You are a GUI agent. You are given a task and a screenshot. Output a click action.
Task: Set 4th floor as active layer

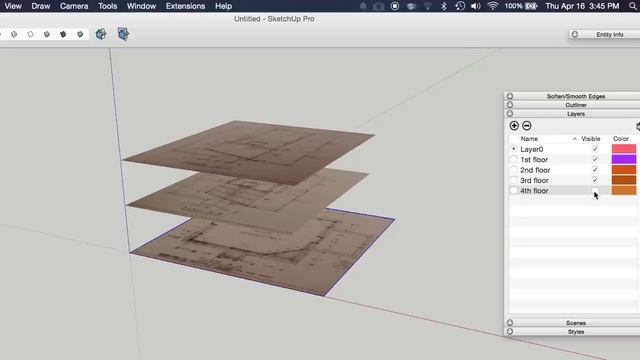(x=514, y=191)
